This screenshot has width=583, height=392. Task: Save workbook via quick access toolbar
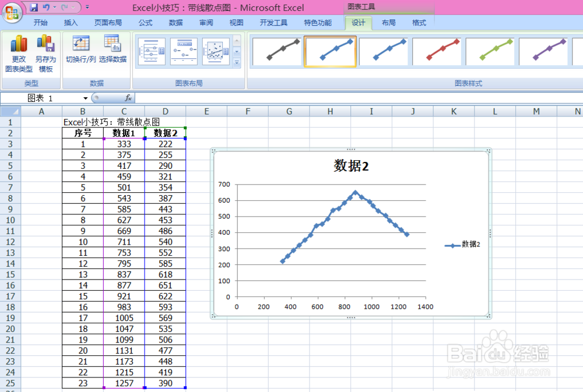(x=34, y=7)
